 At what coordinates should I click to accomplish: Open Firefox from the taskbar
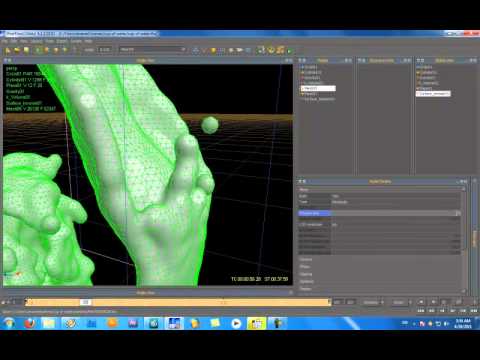(30, 323)
